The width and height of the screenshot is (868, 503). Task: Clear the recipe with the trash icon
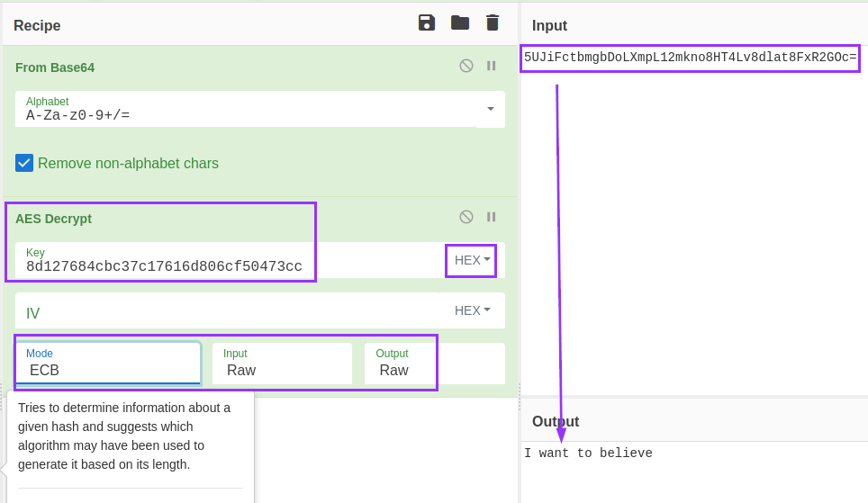493,23
